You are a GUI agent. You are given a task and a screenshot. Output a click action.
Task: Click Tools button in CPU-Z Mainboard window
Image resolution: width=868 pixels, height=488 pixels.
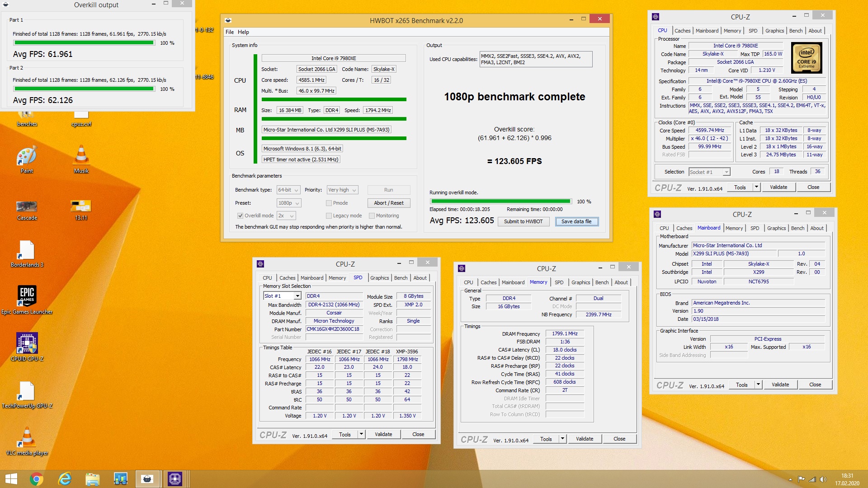[x=741, y=385]
